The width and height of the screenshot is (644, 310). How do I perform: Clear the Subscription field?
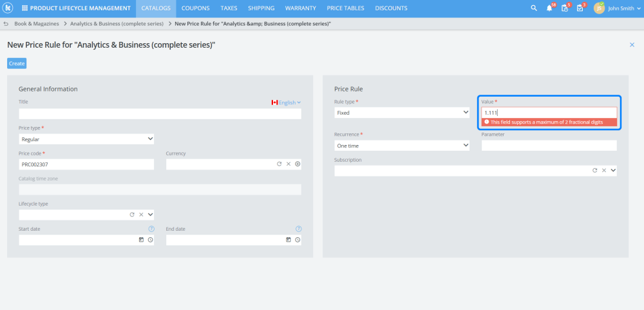pos(604,170)
